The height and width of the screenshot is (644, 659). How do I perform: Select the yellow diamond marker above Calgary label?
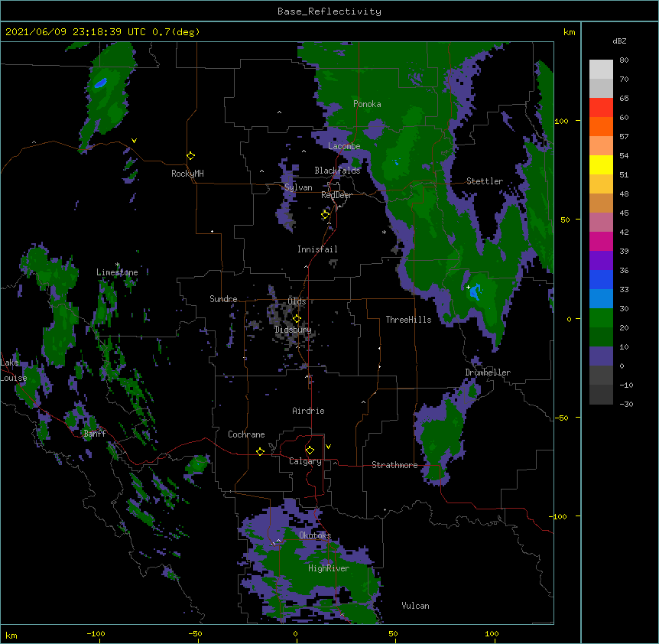pyautogui.click(x=310, y=450)
